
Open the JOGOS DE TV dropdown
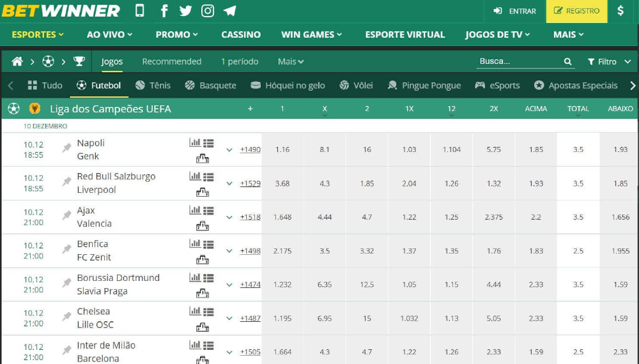point(497,34)
